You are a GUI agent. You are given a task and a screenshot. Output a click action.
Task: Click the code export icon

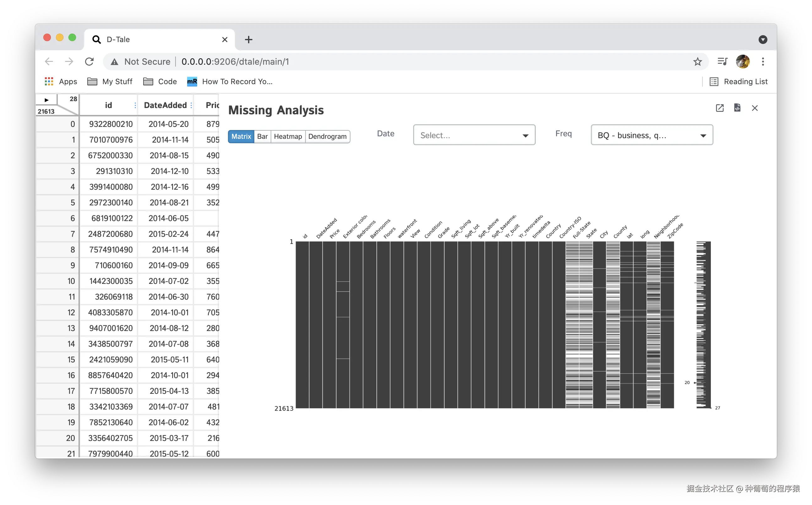tap(737, 107)
